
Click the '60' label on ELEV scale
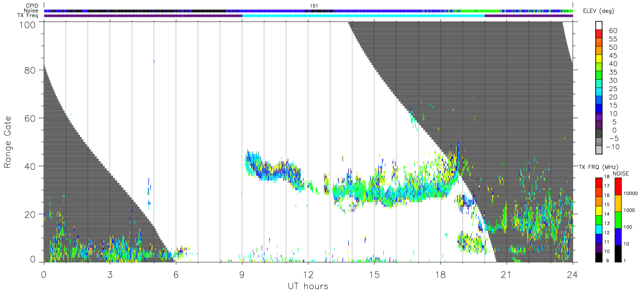click(613, 30)
